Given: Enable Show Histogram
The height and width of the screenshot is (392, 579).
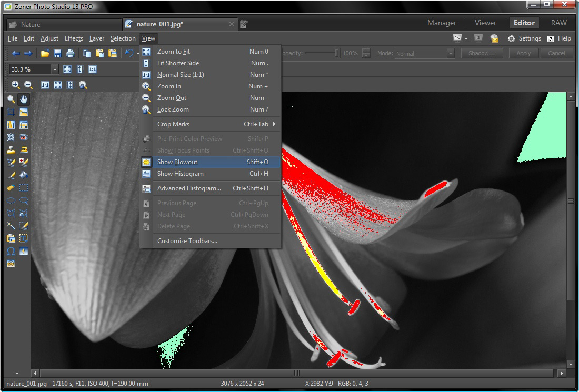Looking at the screenshot, I should click(x=178, y=174).
